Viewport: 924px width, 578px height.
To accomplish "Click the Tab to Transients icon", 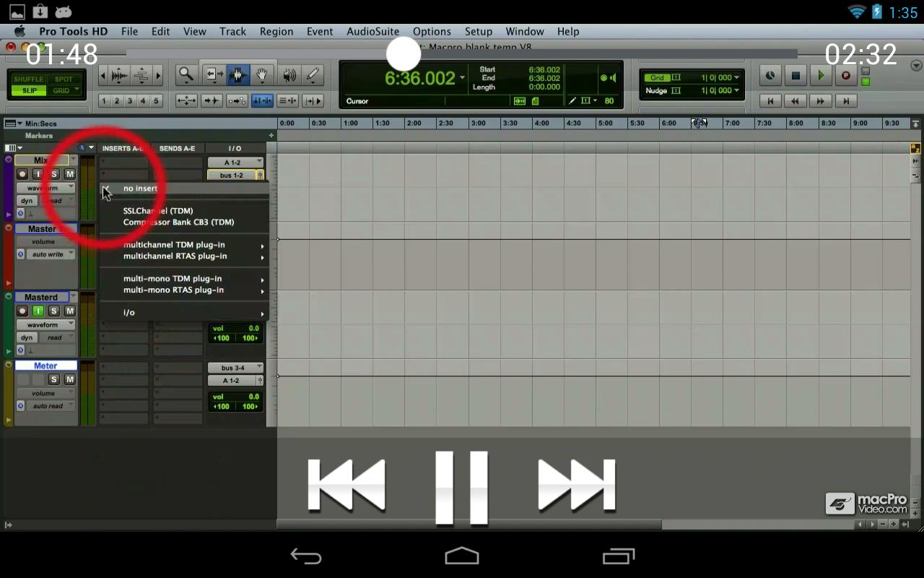I will (x=212, y=100).
